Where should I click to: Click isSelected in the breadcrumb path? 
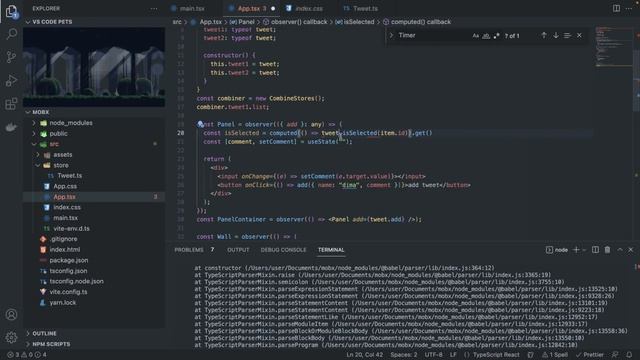click(x=359, y=22)
